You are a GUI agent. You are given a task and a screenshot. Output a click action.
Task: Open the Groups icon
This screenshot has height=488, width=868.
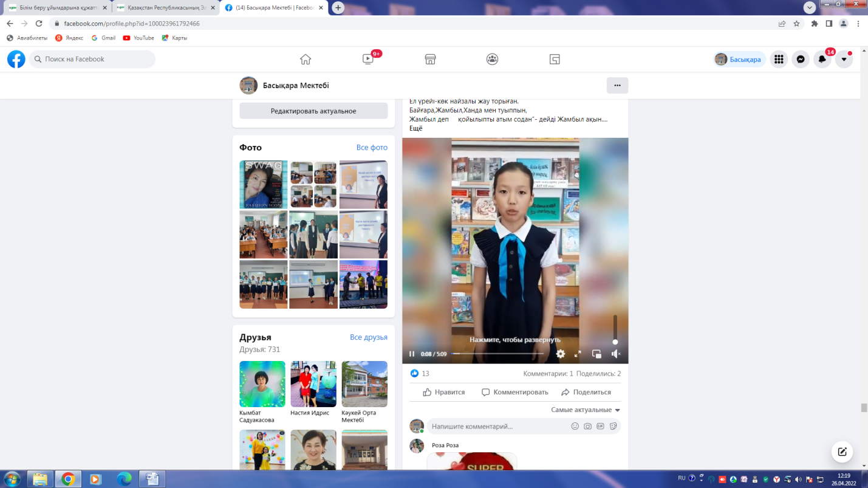492,59
